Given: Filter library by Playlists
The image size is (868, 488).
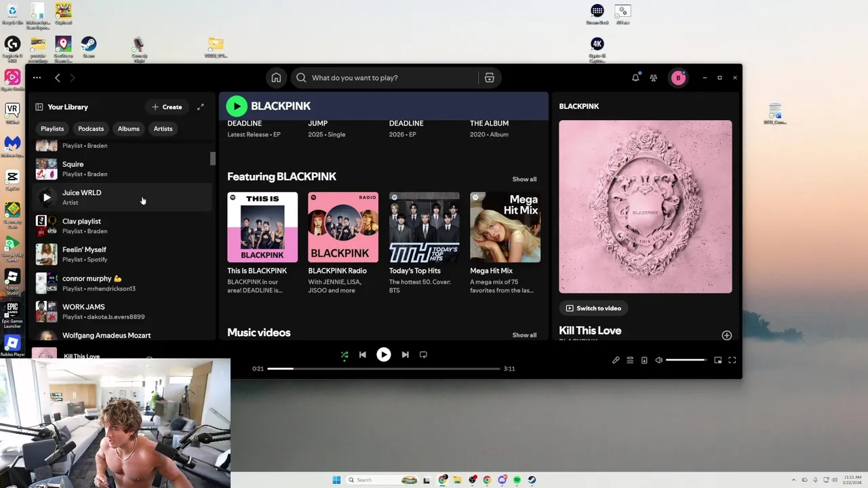Looking at the screenshot, I should 52,129.
